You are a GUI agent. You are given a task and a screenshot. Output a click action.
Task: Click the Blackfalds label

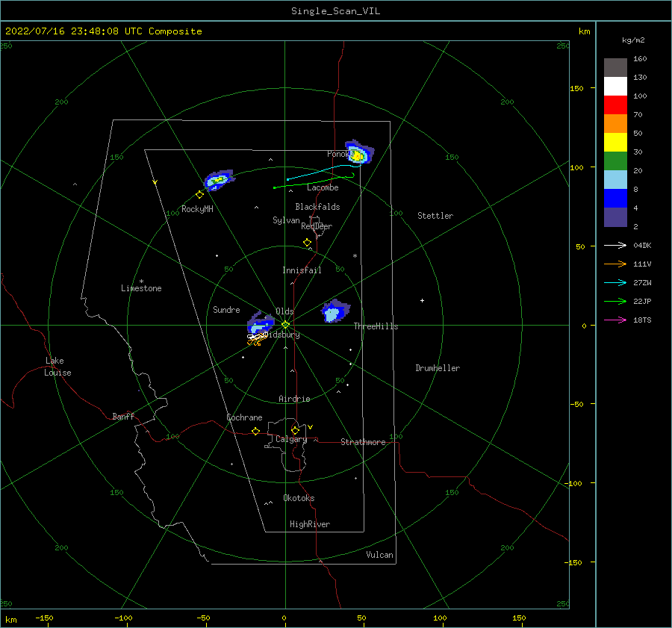pyautogui.click(x=317, y=207)
